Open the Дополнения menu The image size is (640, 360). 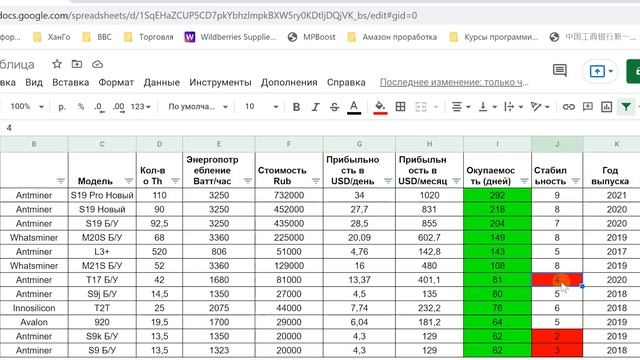[x=289, y=82]
